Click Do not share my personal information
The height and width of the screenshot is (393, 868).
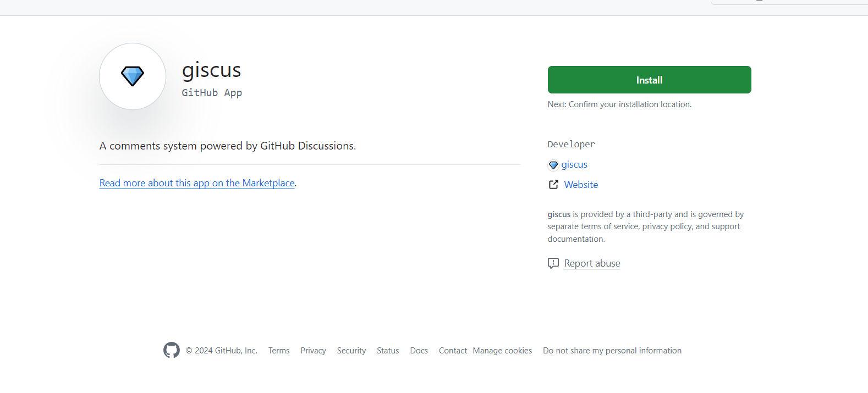612,351
